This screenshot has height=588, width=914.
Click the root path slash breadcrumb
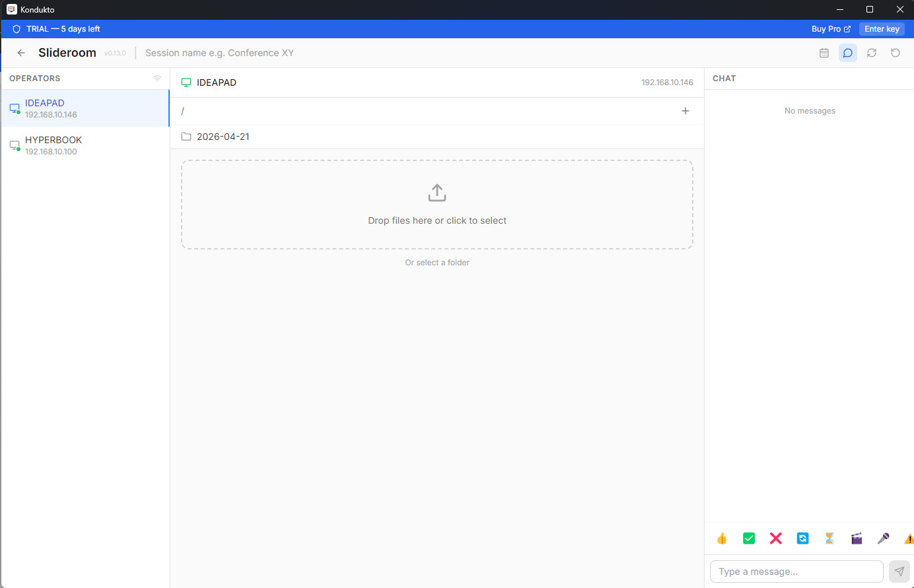click(183, 111)
